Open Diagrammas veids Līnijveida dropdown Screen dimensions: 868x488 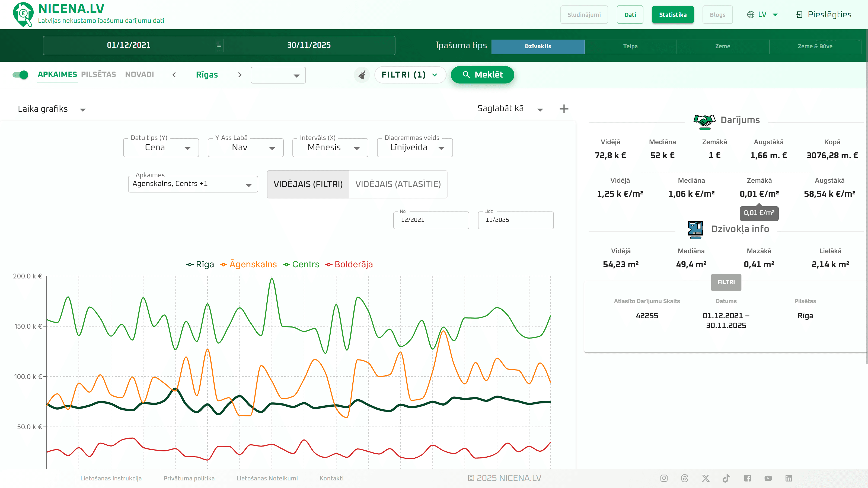coord(415,147)
